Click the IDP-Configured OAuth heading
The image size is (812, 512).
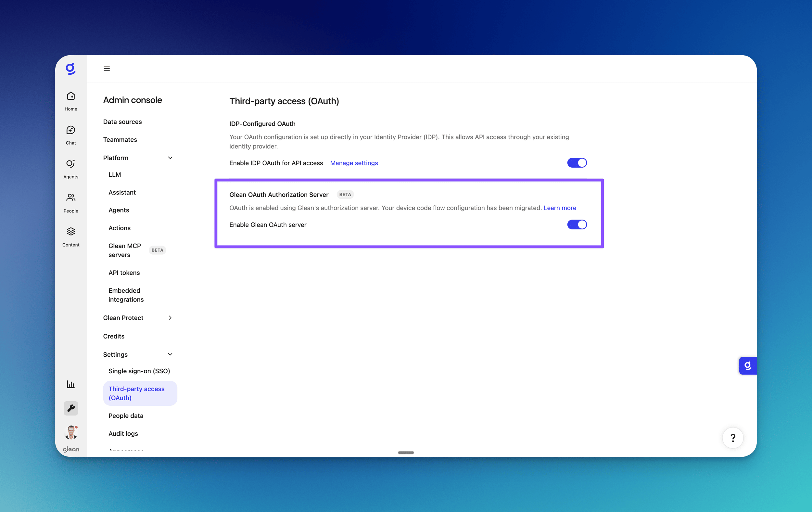(262, 124)
